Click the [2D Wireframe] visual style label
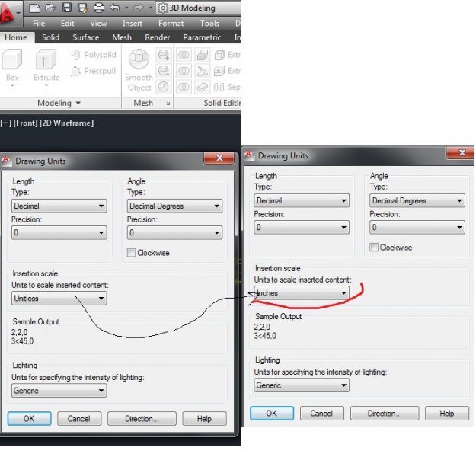The height and width of the screenshot is (457, 476). [67, 123]
